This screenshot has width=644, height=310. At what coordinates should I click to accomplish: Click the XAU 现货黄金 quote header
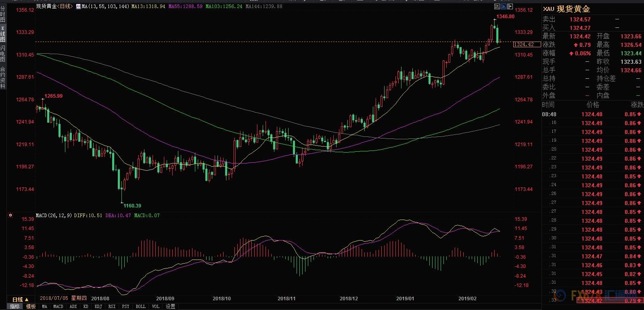click(567, 9)
